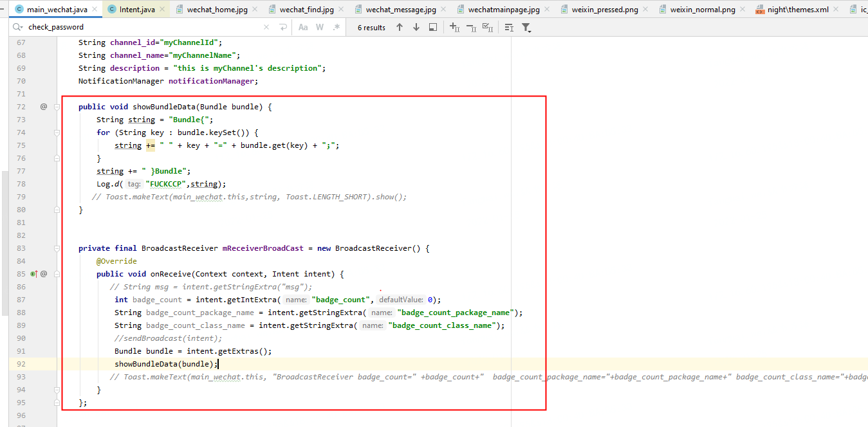Click the check_password search field
The width and height of the screenshot is (868, 427).
[x=142, y=27]
